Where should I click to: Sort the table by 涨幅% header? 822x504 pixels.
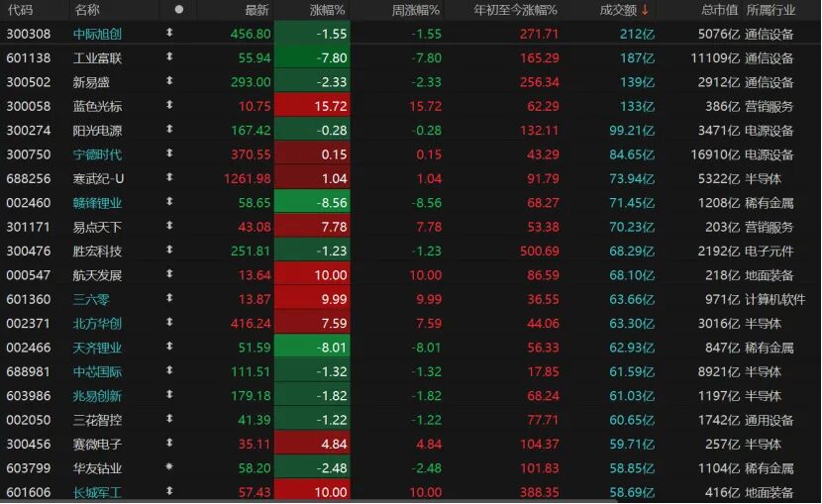click(326, 10)
